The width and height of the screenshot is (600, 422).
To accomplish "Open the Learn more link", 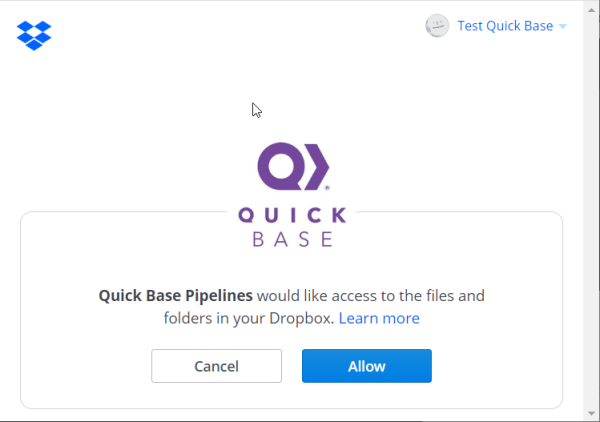I will pyautogui.click(x=379, y=318).
